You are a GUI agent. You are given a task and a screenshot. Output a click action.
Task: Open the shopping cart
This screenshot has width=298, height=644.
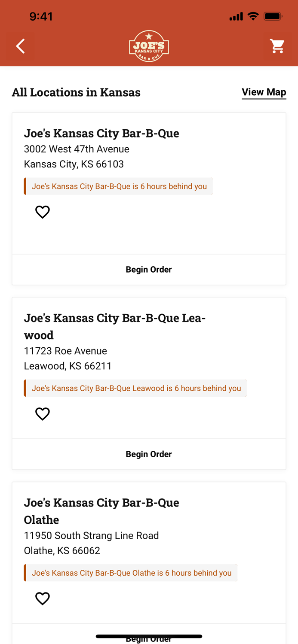(x=277, y=46)
